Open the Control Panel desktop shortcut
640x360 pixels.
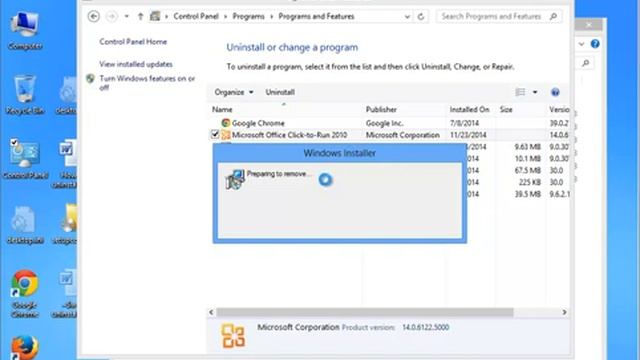(x=25, y=159)
